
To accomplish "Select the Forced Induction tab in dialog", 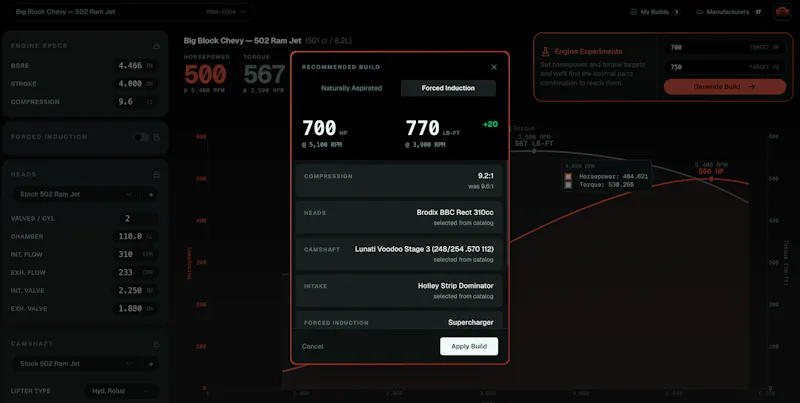I will [448, 88].
